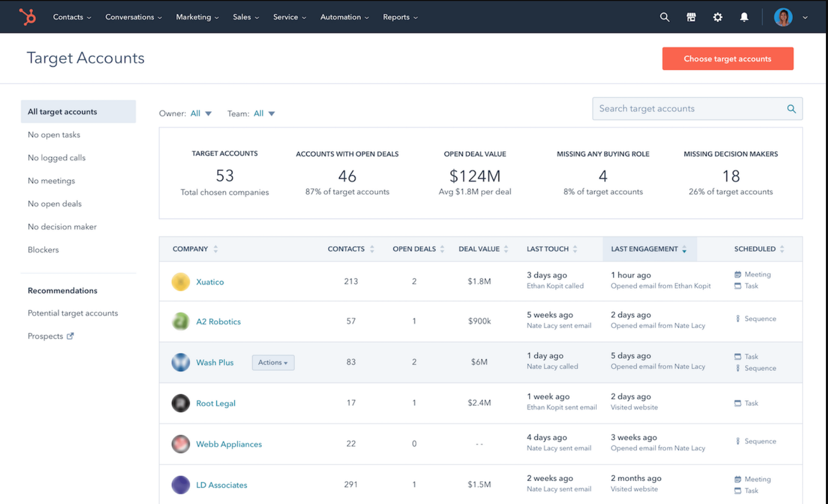The image size is (828, 504).
Task: Show notifications bell
Action: tap(744, 17)
